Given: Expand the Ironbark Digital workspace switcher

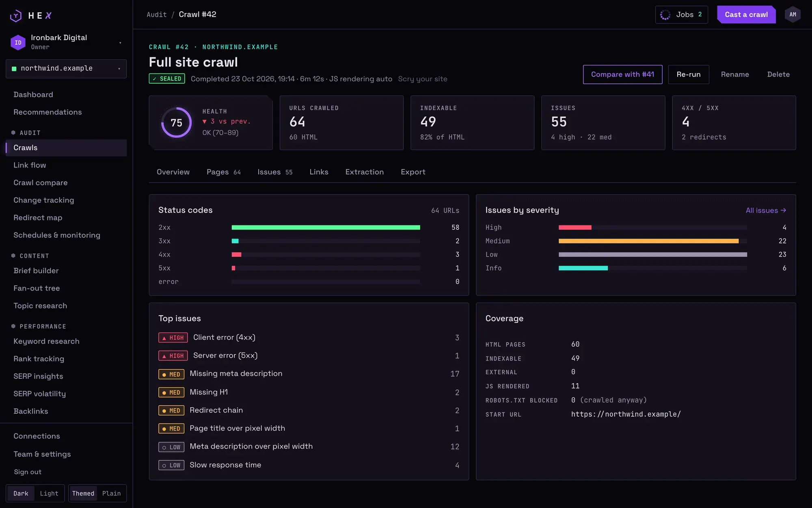Looking at the screenshot, I should pos(66,42).
